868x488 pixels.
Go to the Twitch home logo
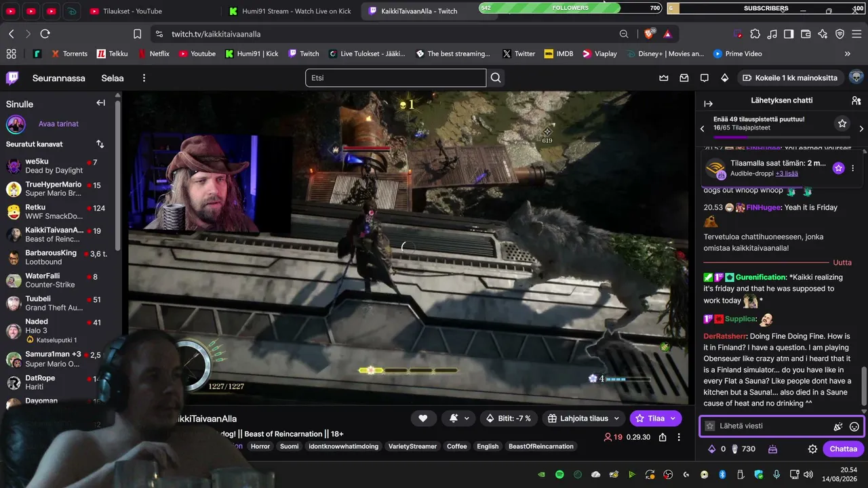[12, 78]
